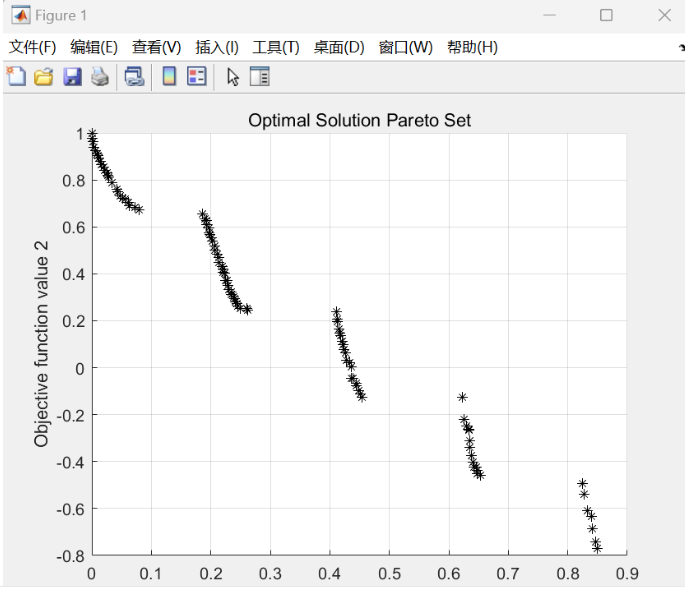Click the y-axis label Objective function value 2
The width and height of the screenshot is (685, 590).
(x=41, y=344)
